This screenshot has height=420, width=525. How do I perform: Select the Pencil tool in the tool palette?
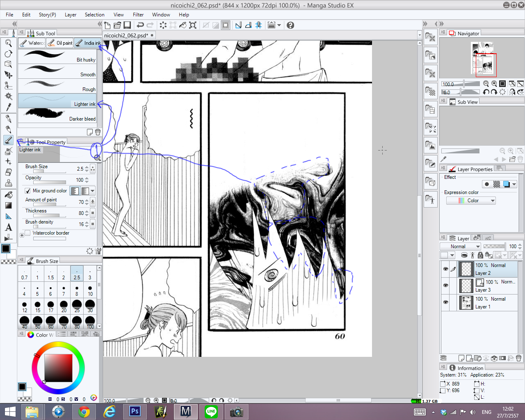(x=8, y=130)
